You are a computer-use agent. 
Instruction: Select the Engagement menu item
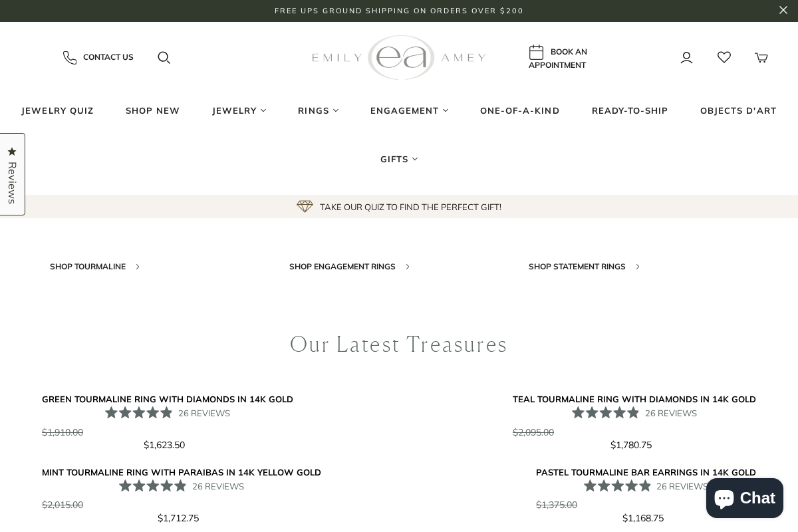tap(404, 110)
